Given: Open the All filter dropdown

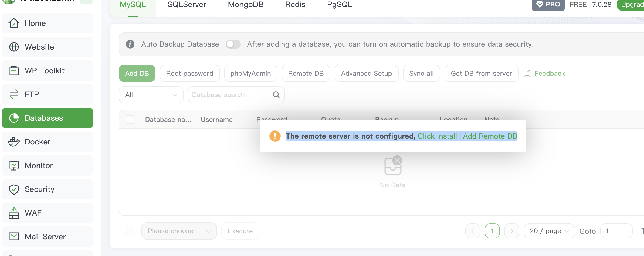Looking at the screenshot, I should (x=151, y=95).
